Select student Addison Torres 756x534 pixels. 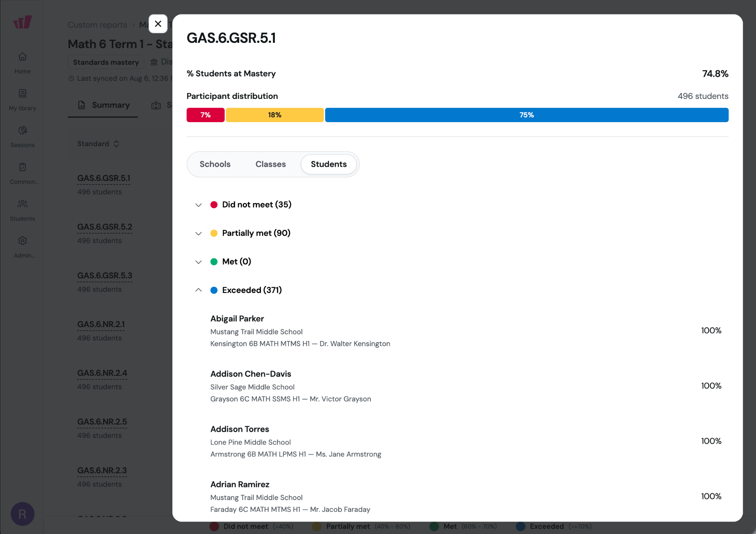click(240, 429)
